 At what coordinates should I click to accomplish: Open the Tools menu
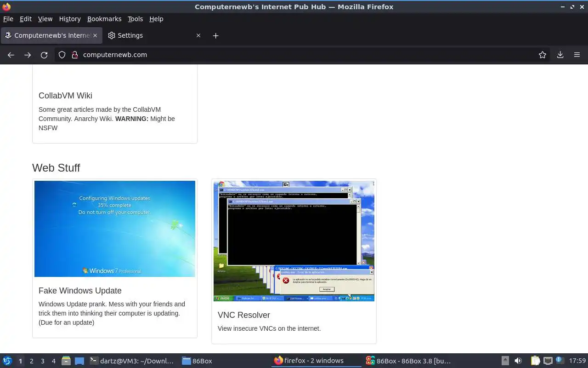click(x=136, y=19)
